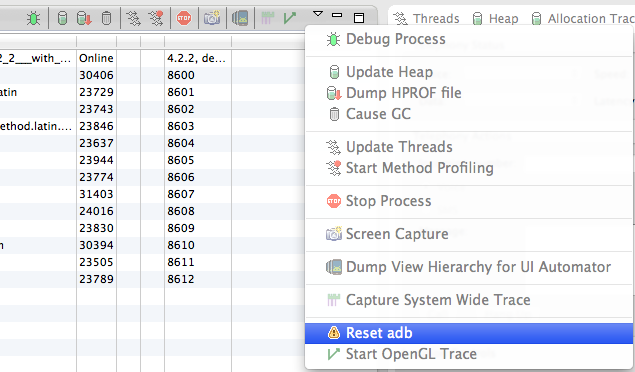Viewport: 635px width, 372px height.
Task: Click the Update Heap toolbar icon
Action: coord(62,18)
